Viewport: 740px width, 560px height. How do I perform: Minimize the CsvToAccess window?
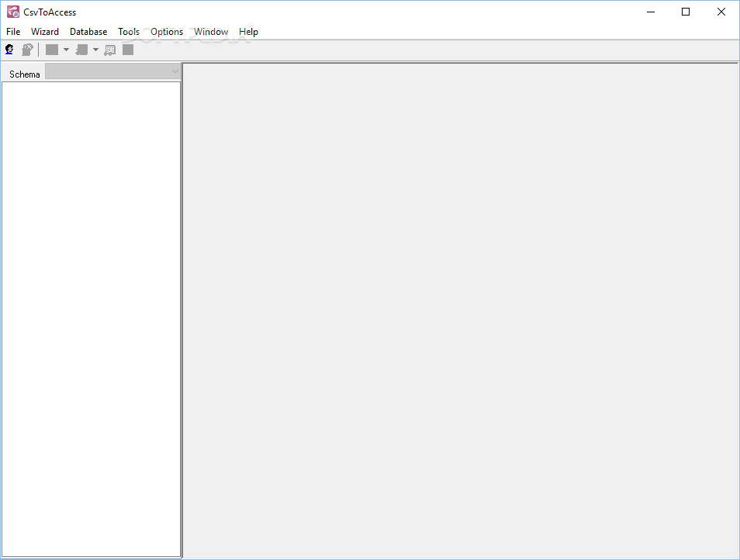tap(651, 12)
